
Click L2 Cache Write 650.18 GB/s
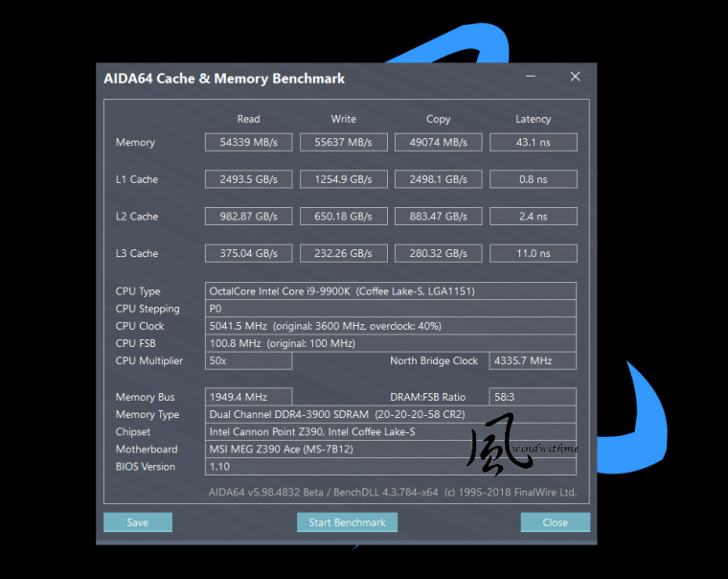coord(344,217)
